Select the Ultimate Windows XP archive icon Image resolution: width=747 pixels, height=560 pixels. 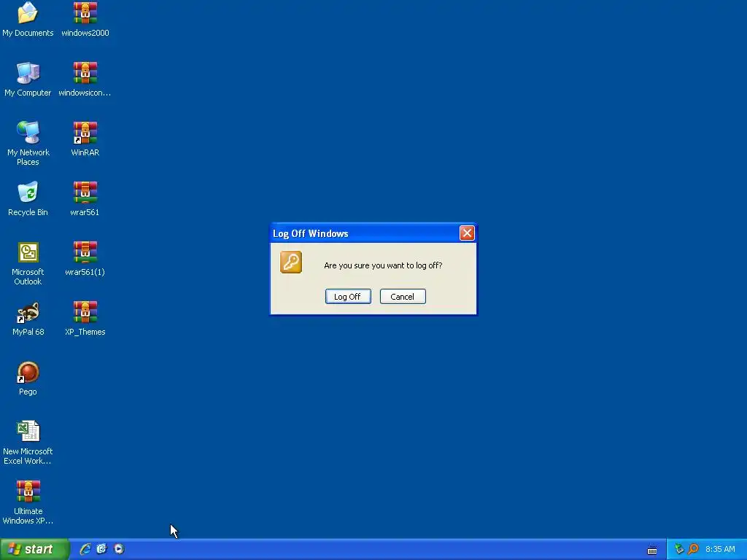[x=28, y=502]
